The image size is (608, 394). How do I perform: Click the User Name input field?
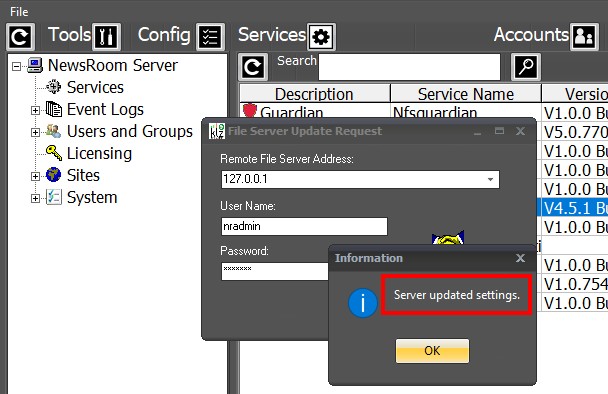(x=304, y=226)
